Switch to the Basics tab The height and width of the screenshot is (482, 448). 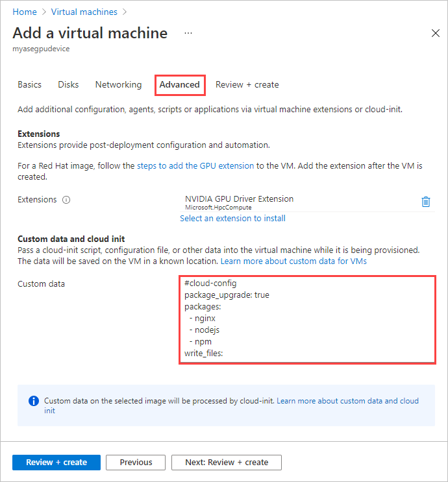[29, 85]
